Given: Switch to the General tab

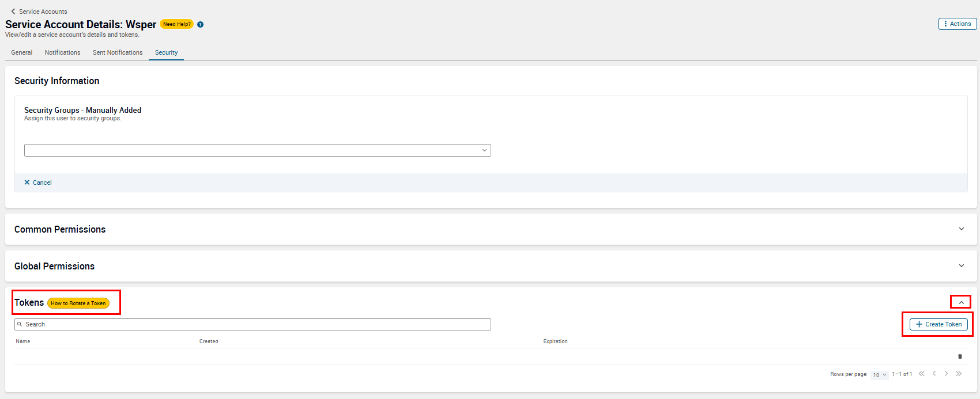Looking at the screenshot, I should 22,52.
